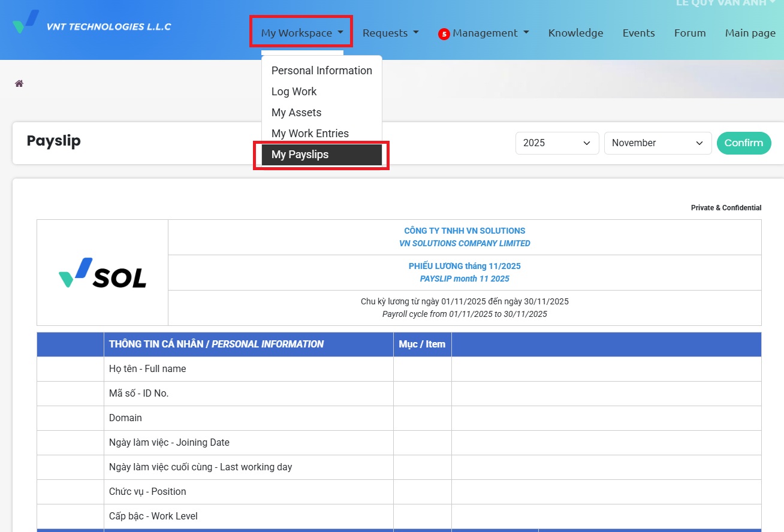Navigate to the Forum
The height and width of the screenshot is (532, 784).
(689, 33)
